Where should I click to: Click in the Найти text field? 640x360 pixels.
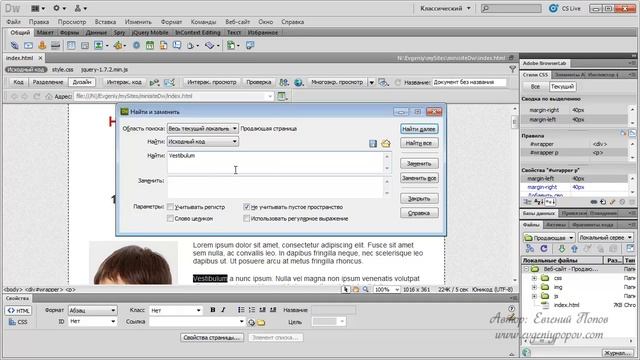pyautogui.click(x=276, y=162)
